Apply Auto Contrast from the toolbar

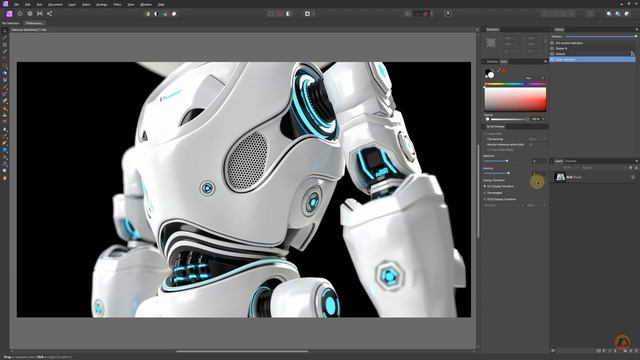tap(156, 13)
